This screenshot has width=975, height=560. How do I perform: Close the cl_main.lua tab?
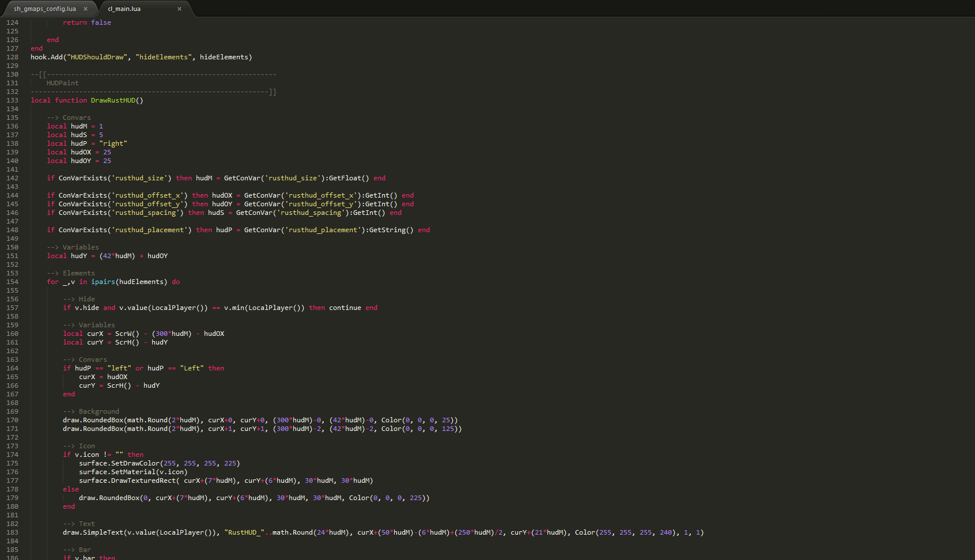(179, 9)
